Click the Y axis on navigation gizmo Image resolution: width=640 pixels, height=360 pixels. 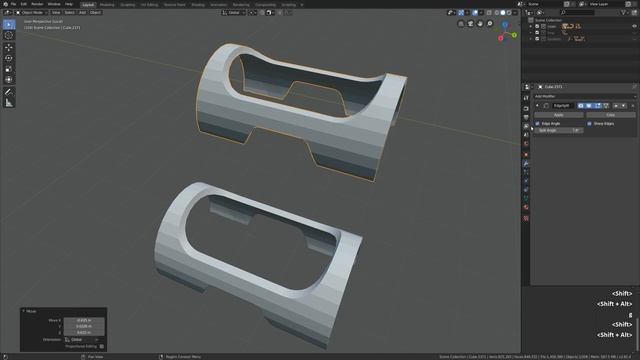(x=514, y=35)
